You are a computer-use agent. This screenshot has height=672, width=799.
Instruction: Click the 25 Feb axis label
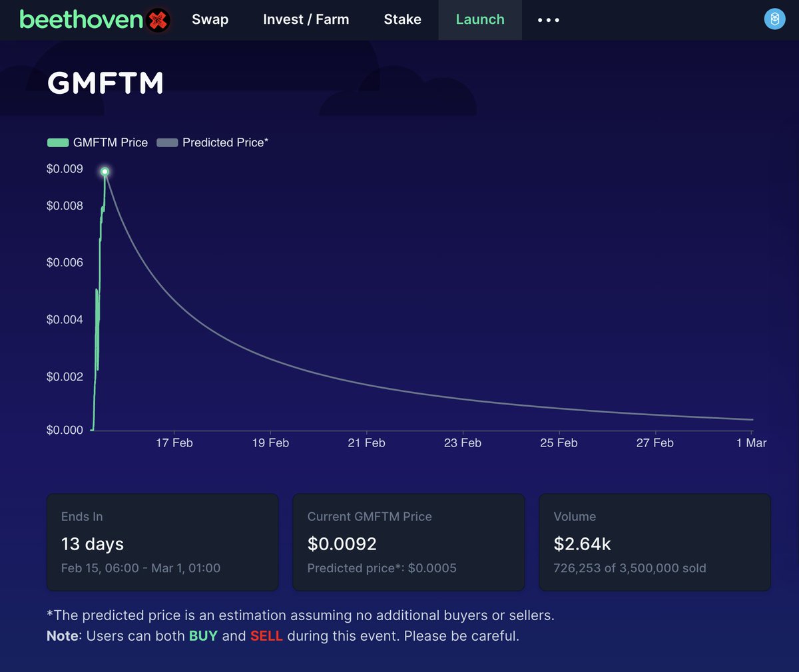coord(559,443)
